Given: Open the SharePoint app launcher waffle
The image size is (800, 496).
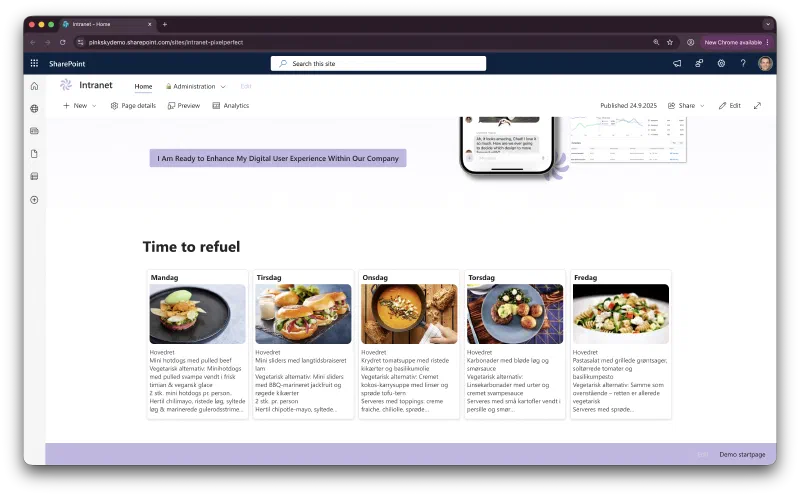Looking at the screenshot, I should (x=34, y=63).
